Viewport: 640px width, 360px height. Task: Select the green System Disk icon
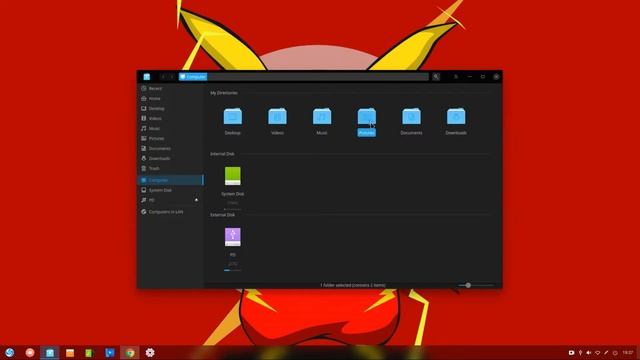tap(233, 176)
